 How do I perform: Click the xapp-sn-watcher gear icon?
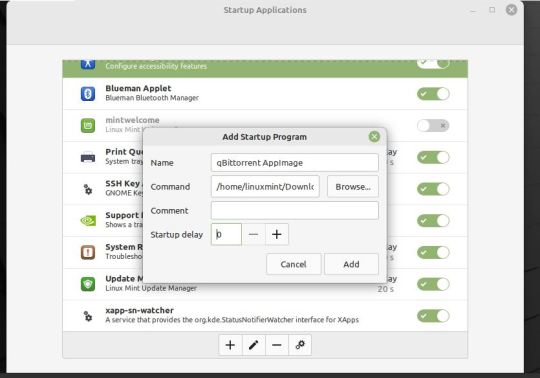click(88, 316)
